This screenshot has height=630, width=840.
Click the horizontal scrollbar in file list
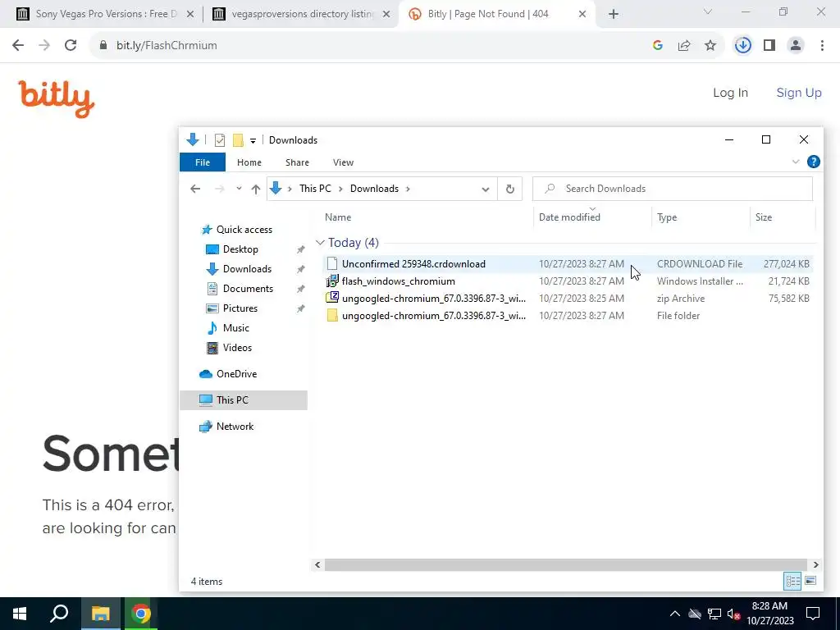tap(565, 564)
